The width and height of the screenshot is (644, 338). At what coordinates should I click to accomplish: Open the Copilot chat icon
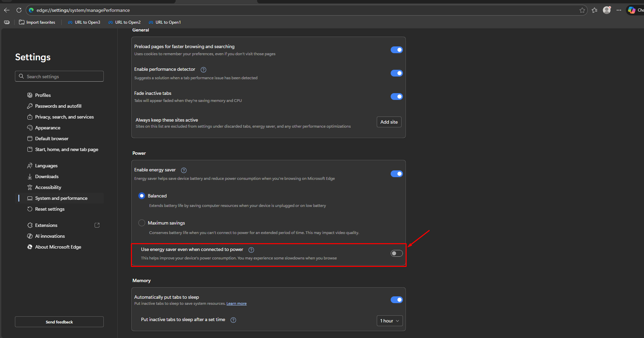pyautogui.click(x=631, y=10)
